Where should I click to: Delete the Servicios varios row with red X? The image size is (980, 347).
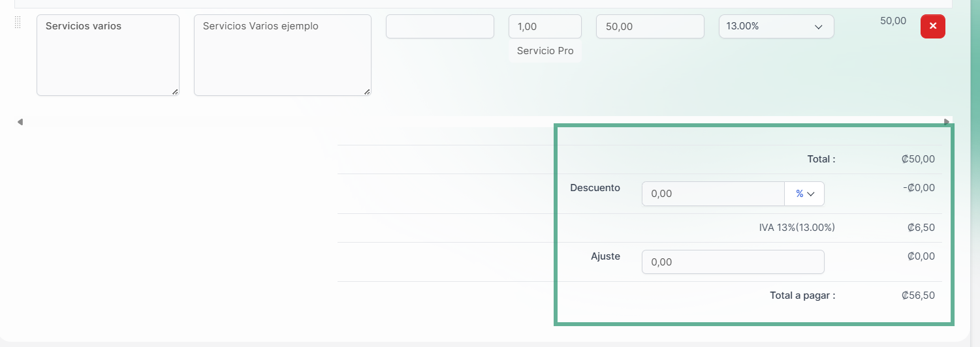pyautogui.click(x=932, y=26)
